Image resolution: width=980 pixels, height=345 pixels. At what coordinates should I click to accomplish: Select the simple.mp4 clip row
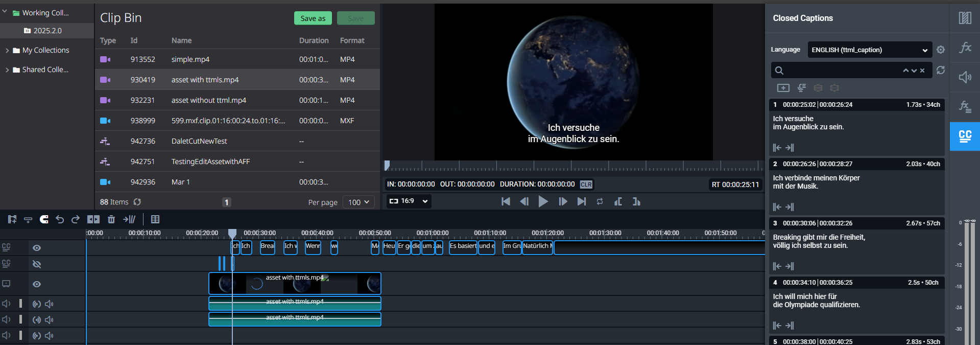pos(237,59)
